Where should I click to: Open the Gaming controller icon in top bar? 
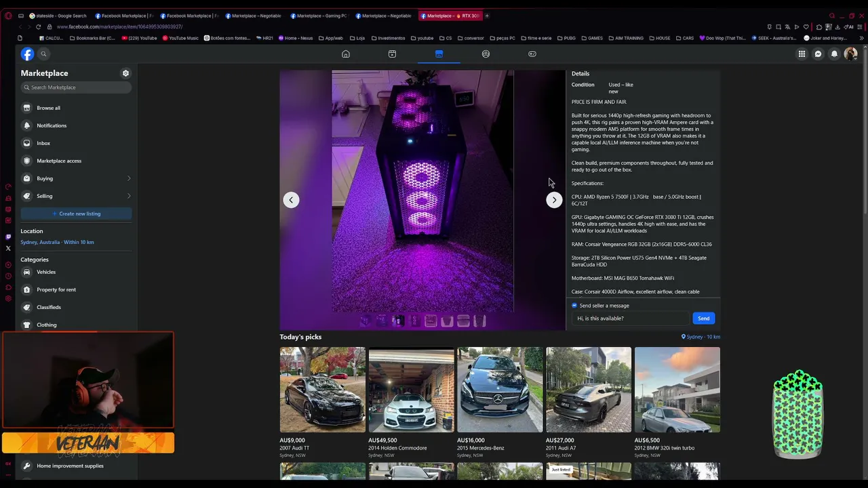(x=532, y=54)
